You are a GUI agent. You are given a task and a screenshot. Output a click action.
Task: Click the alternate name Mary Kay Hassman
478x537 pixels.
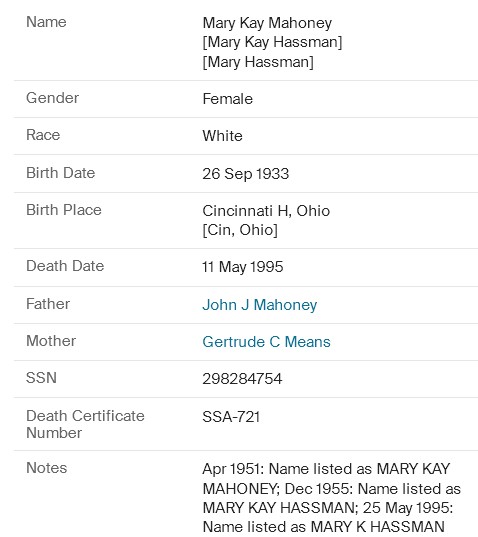[x=273, y=42]
